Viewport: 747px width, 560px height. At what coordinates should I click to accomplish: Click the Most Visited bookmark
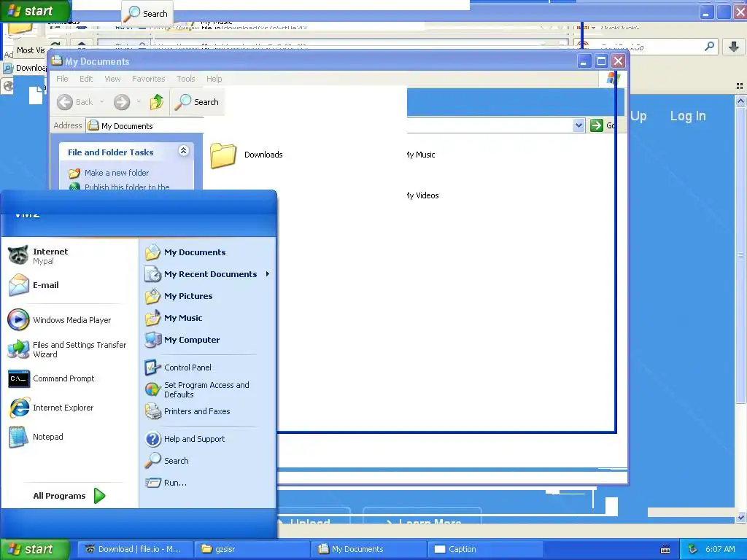coord(31,50)
